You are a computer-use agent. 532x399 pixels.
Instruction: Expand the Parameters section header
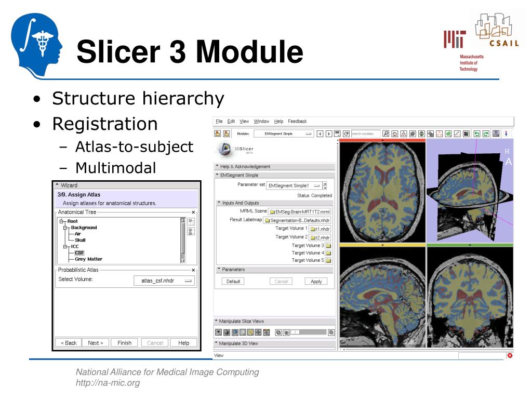click(274, 270)
